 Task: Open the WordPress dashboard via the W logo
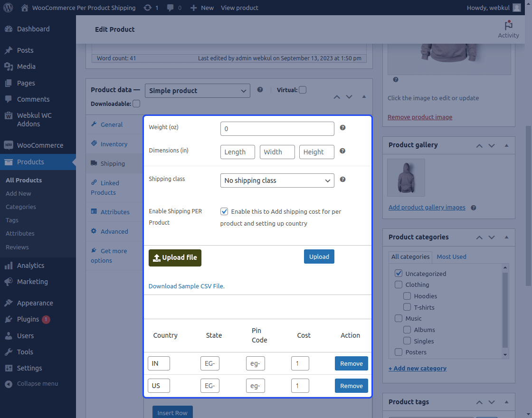(8, 8)
